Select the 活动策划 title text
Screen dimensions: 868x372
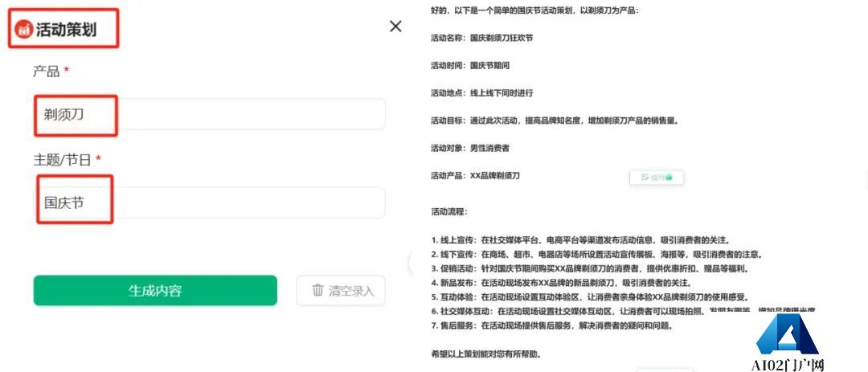tap(67, 30)
